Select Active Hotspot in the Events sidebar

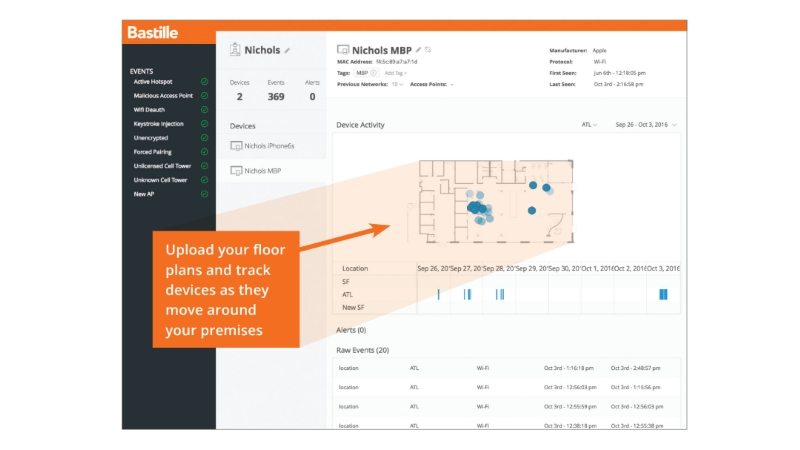[153, 82]
